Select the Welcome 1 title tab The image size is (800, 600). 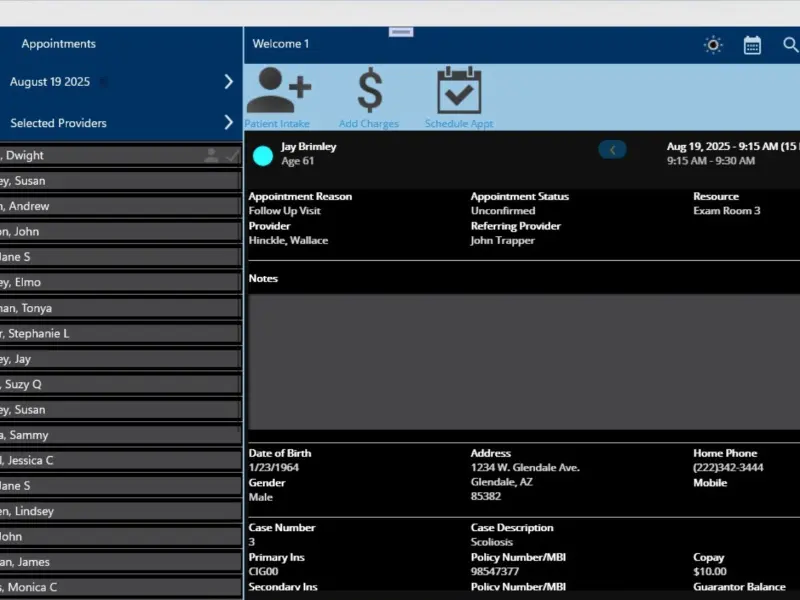pyautogui.click(x=281, y=44)
